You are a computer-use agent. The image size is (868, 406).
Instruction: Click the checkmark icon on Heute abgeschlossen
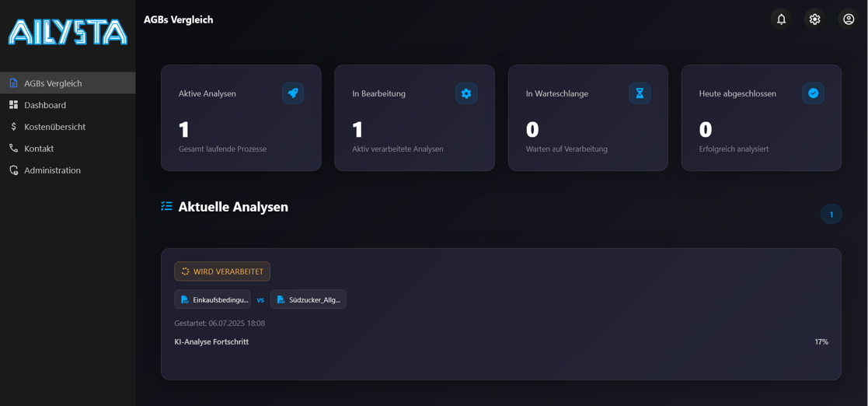813,93
